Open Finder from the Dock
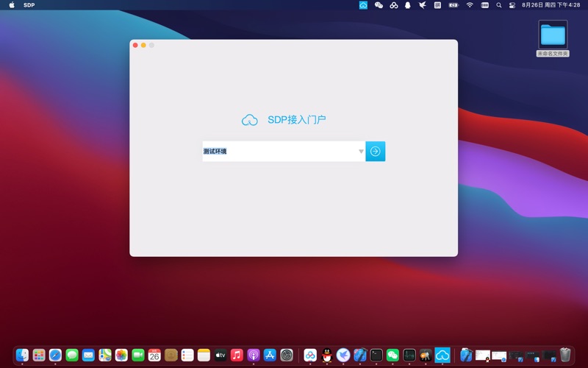588x368 pixels. click(x=22, y=355)
